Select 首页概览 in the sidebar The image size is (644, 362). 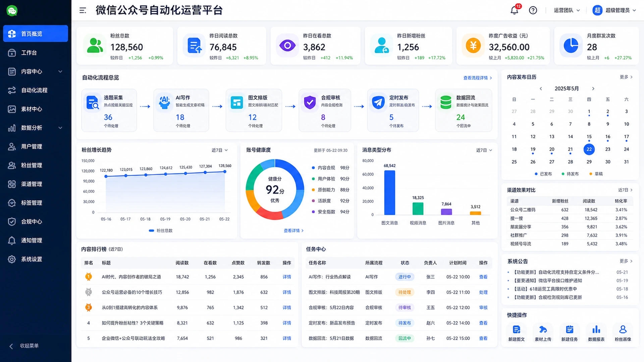pyautogui.click(x=36, y=34)
